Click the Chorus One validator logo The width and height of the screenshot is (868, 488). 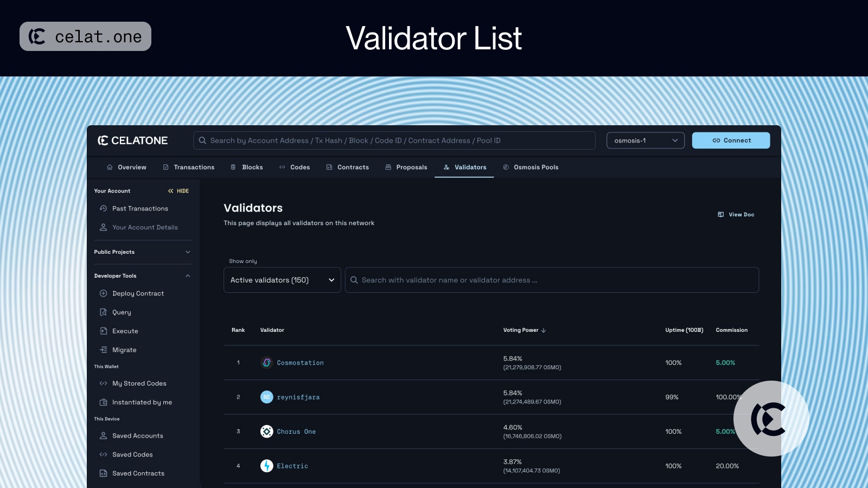[266, 432]
